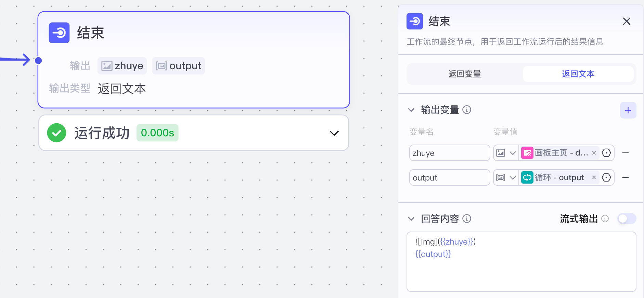
Task: Expand the 运行成功 result details
Action: coord(334,133)
